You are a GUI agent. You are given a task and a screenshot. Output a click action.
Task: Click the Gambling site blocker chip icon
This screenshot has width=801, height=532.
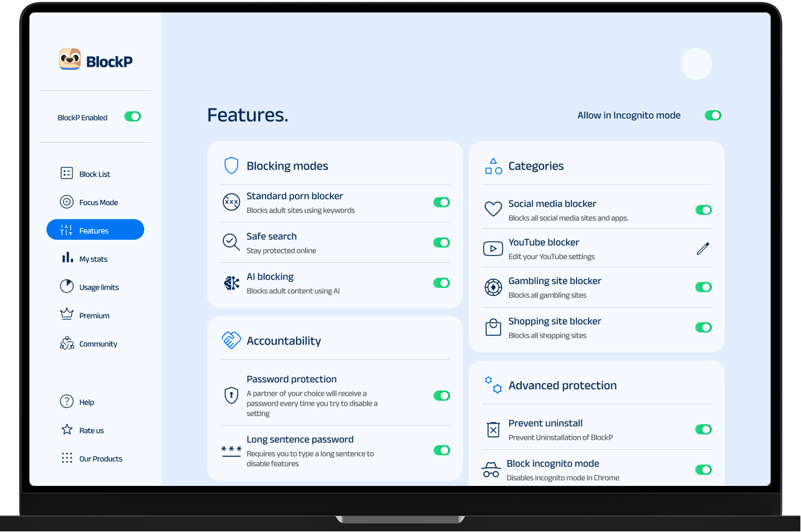(x=493, y=287)
